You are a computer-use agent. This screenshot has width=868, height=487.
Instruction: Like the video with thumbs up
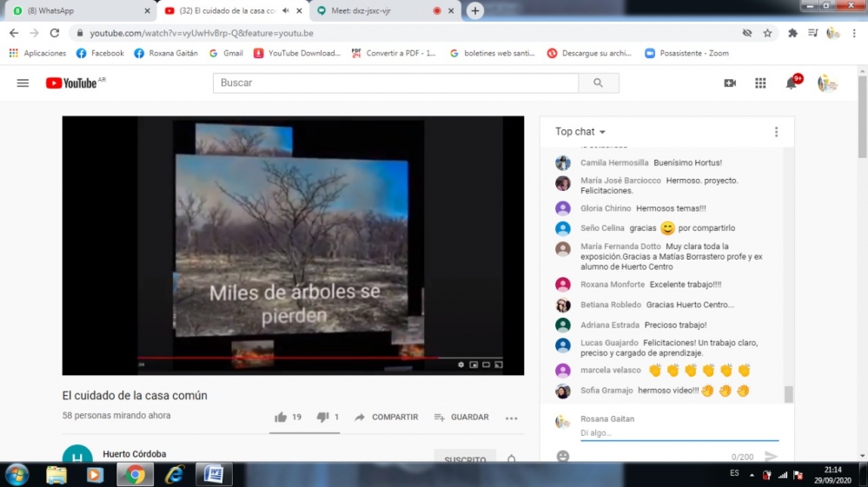(281, 418)
